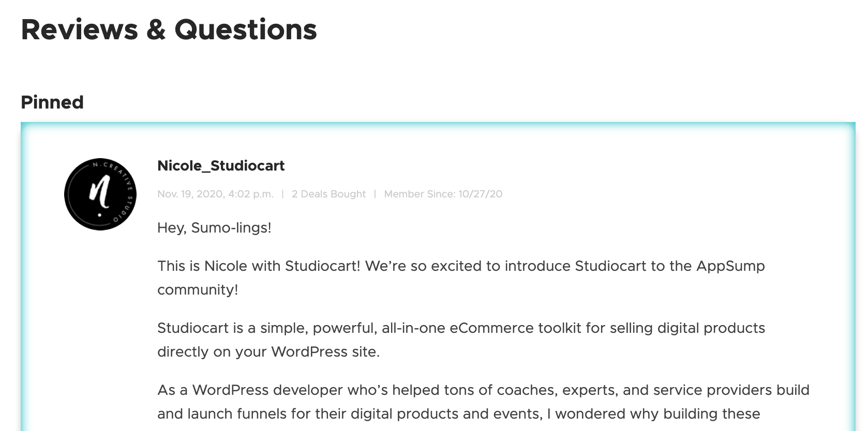Click the phrase This is Nicole with Studiocart!

click(x=259, y=266)
